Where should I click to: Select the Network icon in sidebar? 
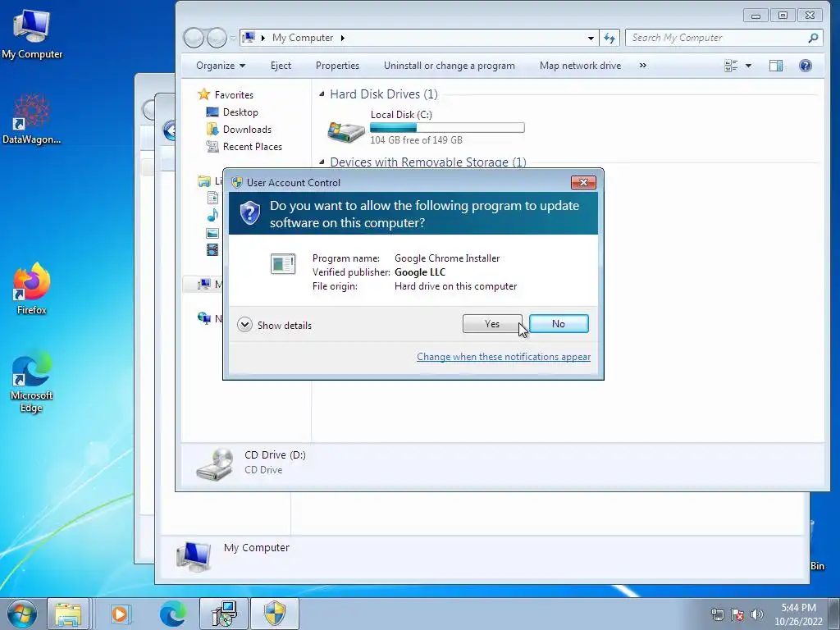(204, 318)
